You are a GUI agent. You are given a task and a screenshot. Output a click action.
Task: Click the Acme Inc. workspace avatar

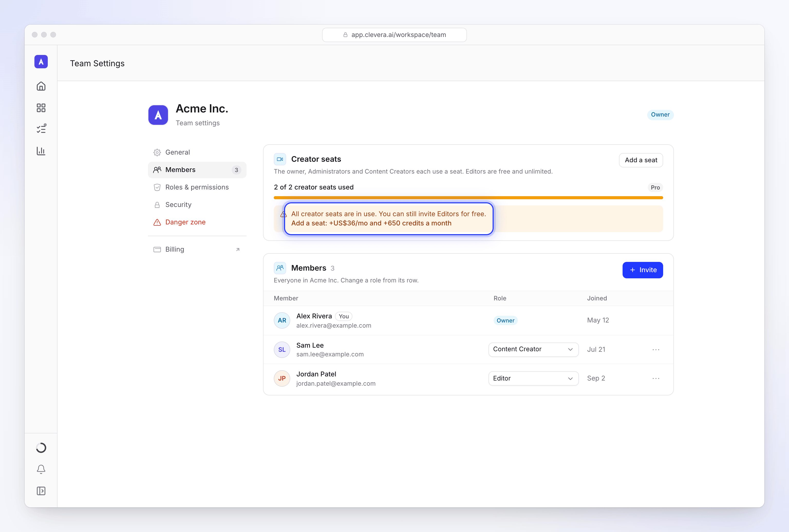[x=158, y=115]
